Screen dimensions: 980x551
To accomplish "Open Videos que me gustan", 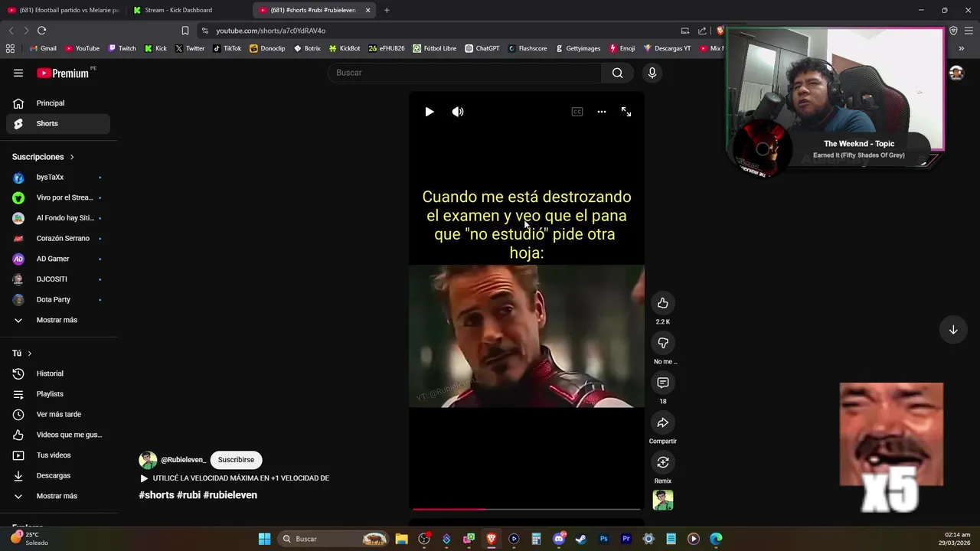I will tap(58, 435).
